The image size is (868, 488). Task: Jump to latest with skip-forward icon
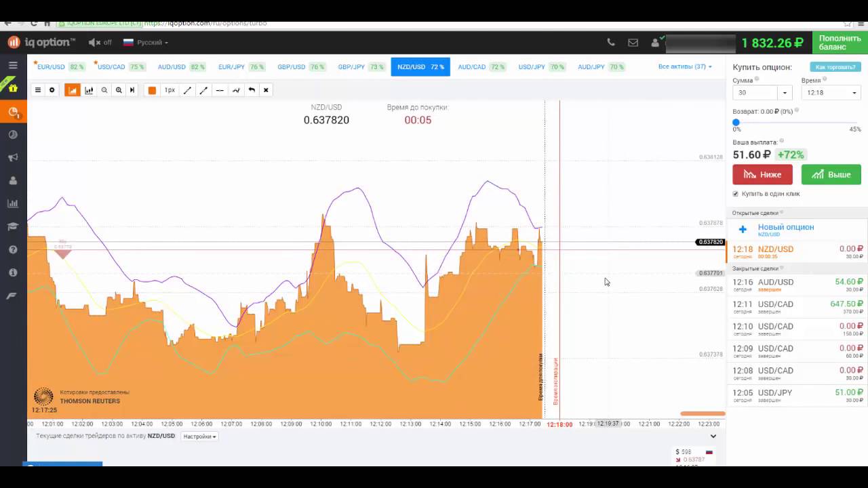[x=132, y=90]
